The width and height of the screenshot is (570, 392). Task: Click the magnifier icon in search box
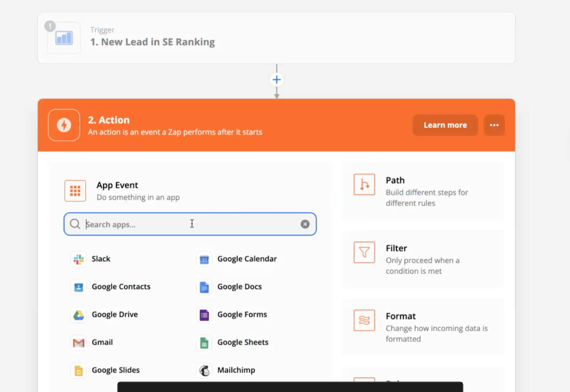coord(75,224)
